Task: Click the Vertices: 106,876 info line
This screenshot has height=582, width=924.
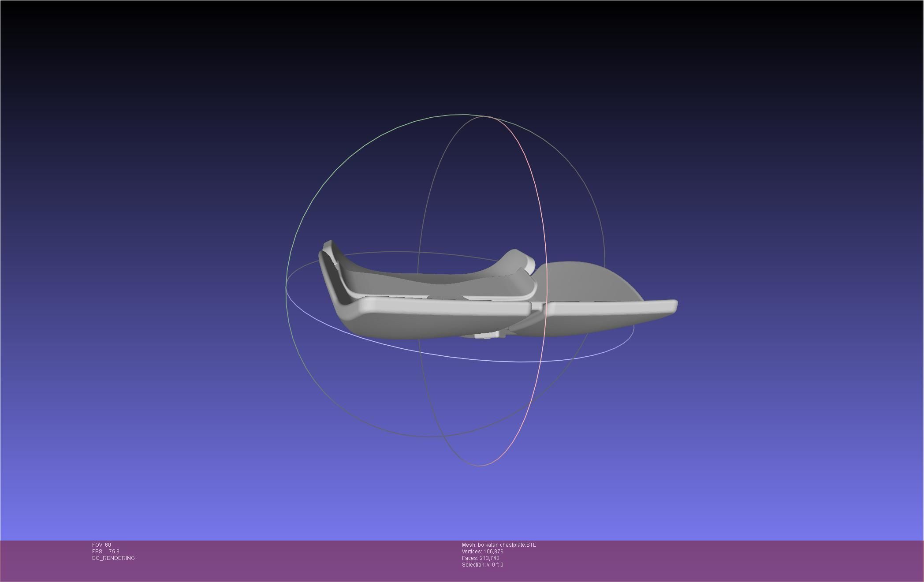Action: 482,552
